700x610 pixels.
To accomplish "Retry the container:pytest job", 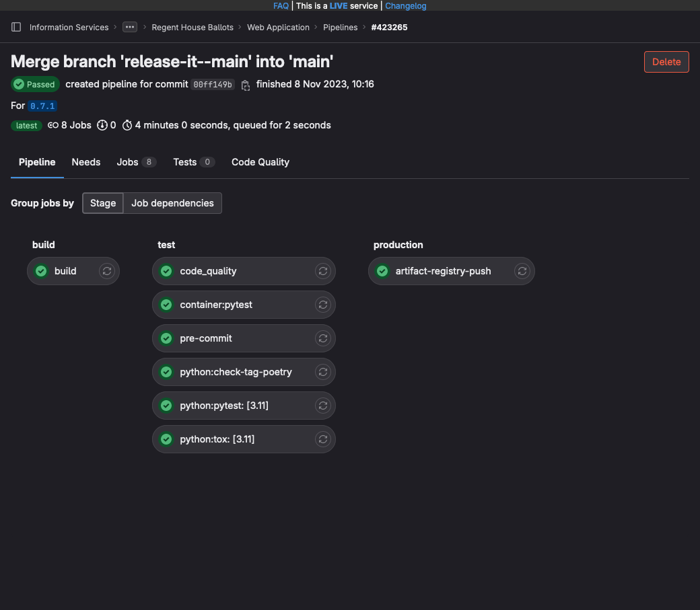I will tap(322, 305).
